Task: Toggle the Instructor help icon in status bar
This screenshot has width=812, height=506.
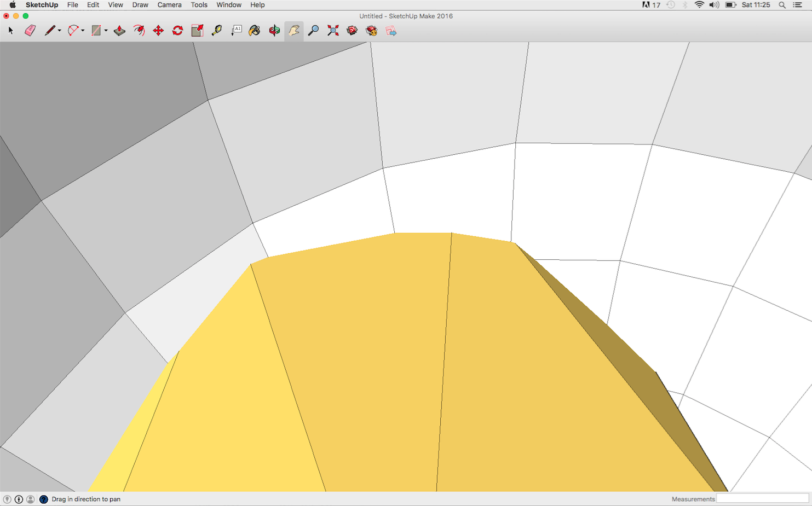Action: click(x=44, y=499)
